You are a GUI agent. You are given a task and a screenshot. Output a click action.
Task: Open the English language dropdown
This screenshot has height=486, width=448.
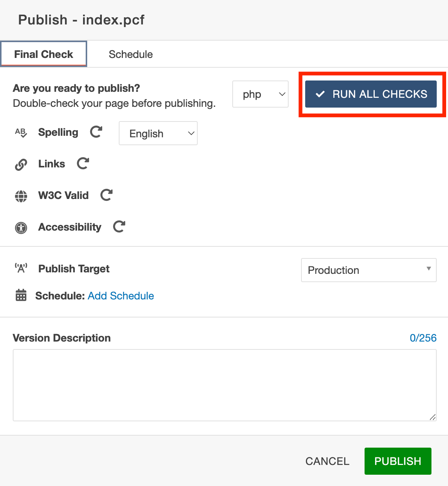coord(158,133)
